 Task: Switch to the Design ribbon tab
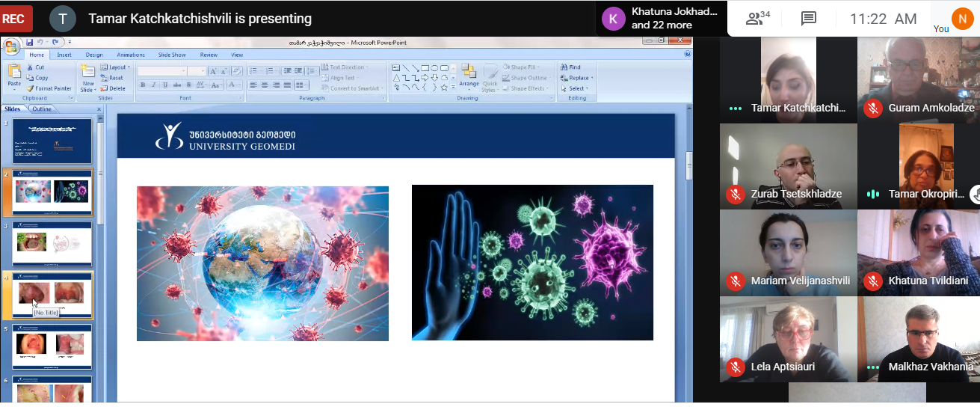coord(94,55)
